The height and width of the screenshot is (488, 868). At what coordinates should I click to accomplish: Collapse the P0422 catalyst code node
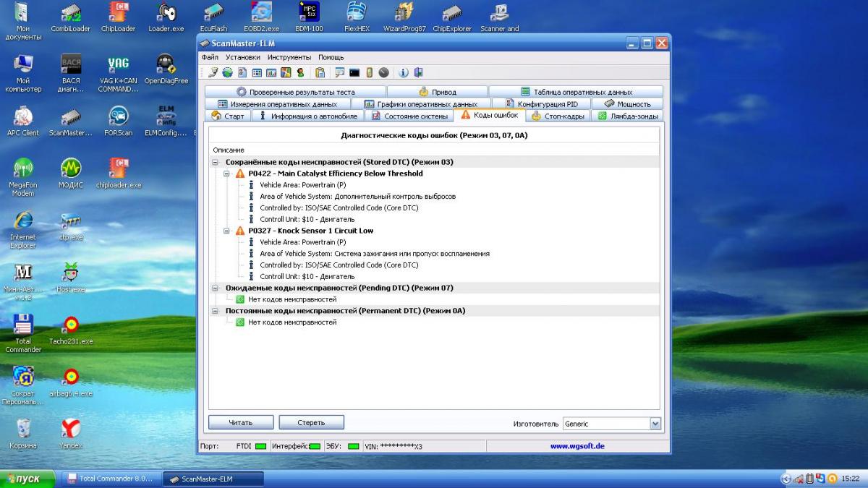227,174
